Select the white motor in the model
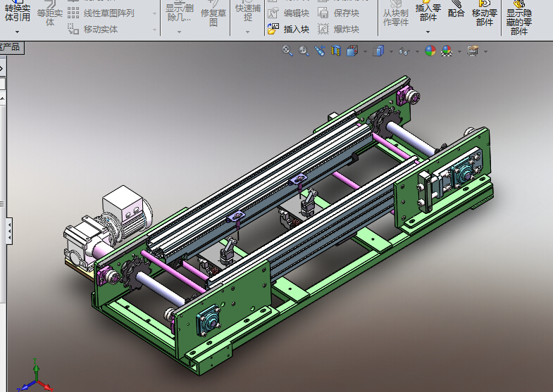Screen dimensions: 553x392 [127, 215]
